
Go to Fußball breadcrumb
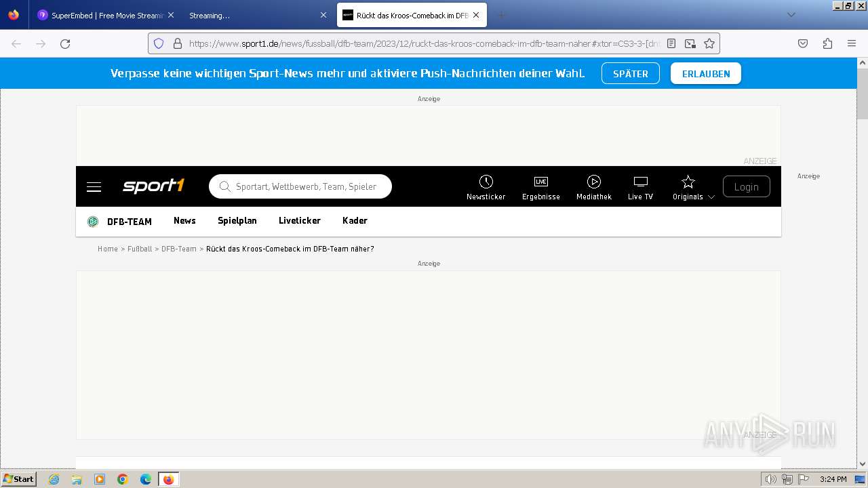(140, 249)
